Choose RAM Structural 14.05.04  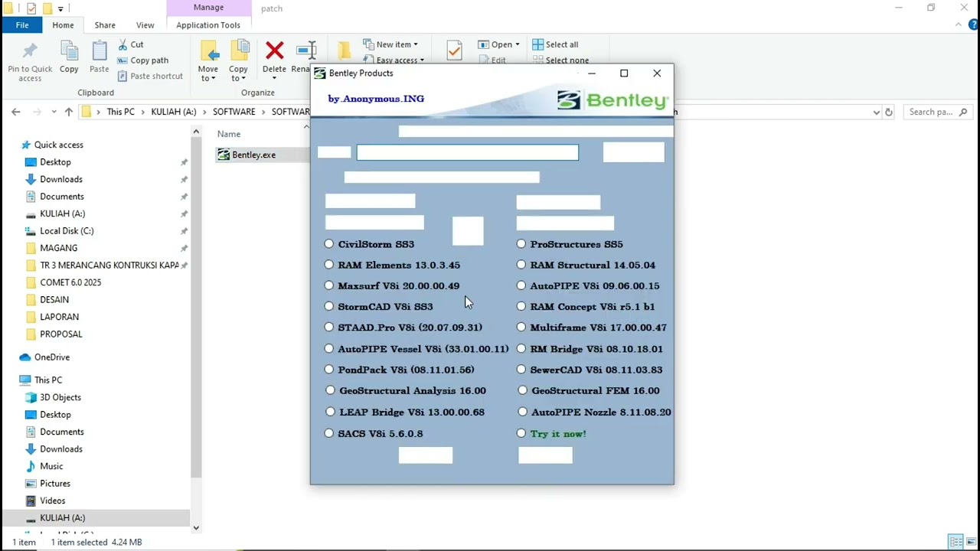point(521,265)
